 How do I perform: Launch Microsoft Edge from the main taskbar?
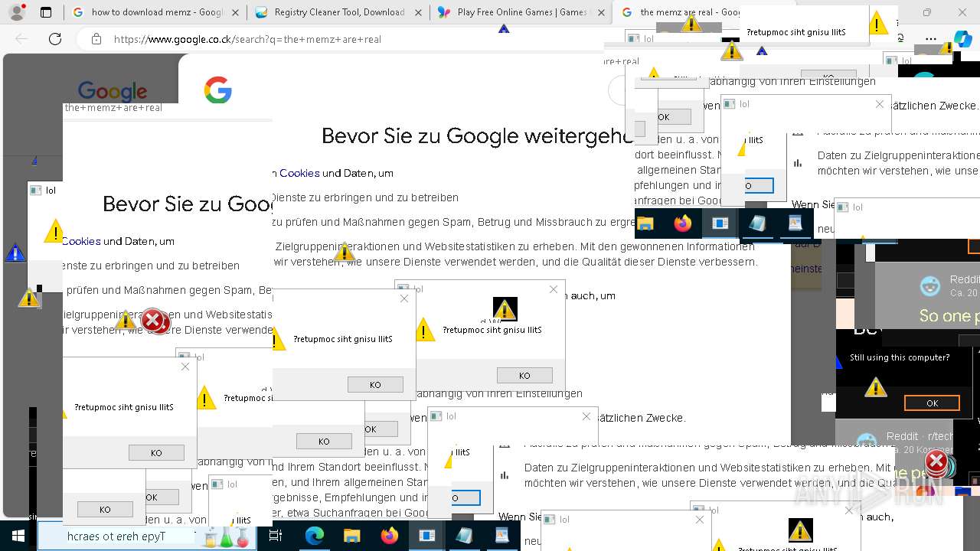(x=315, y=536)
